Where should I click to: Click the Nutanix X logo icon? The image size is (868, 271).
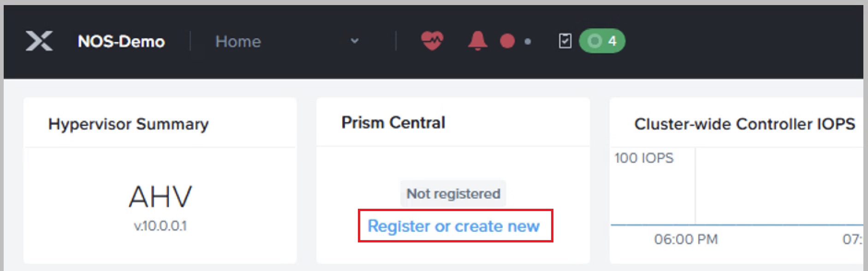tap(39, 41)
